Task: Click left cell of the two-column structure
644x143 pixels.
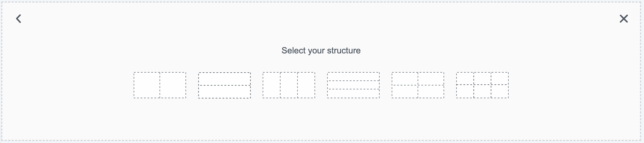Action: 147,85
